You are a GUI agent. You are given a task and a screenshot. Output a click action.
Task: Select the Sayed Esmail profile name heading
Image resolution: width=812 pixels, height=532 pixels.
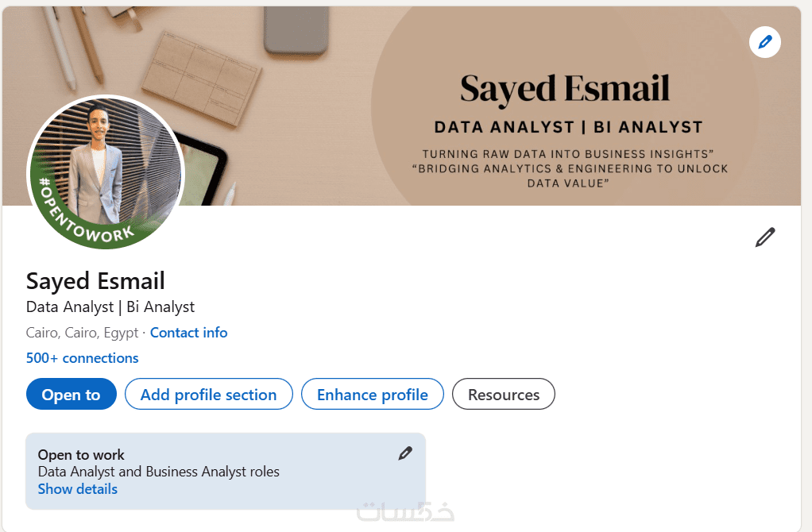95,281
